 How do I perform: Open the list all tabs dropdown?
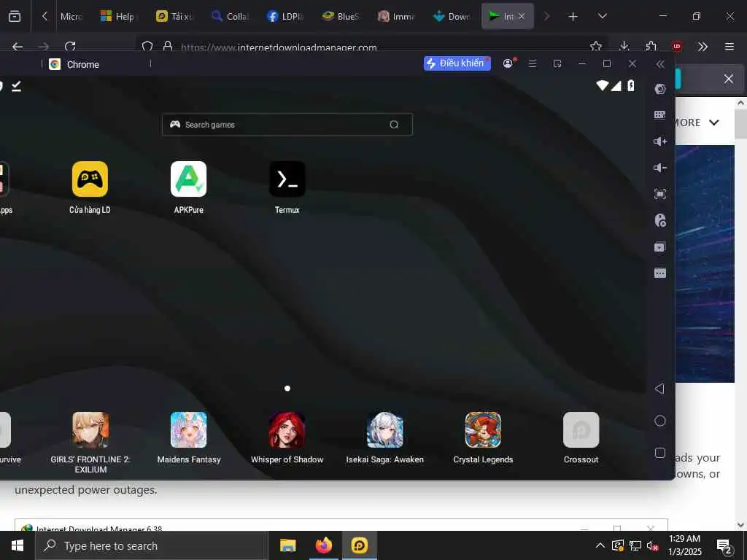click(603, 16)
